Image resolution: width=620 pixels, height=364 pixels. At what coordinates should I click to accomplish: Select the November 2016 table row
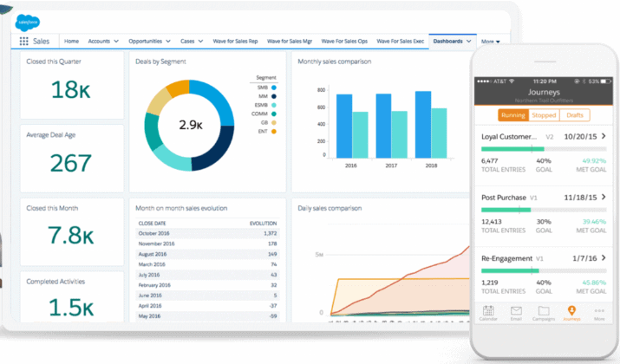click(207, 244)
